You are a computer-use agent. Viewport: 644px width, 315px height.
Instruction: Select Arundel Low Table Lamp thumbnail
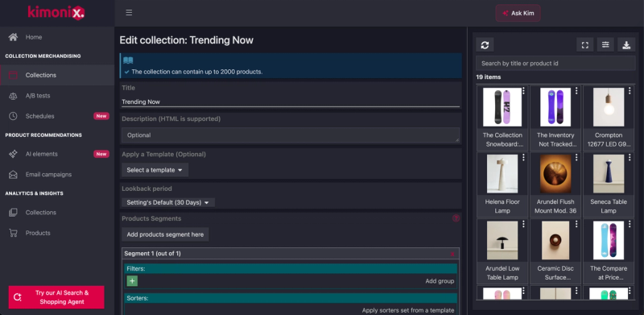tap(502, 240)
